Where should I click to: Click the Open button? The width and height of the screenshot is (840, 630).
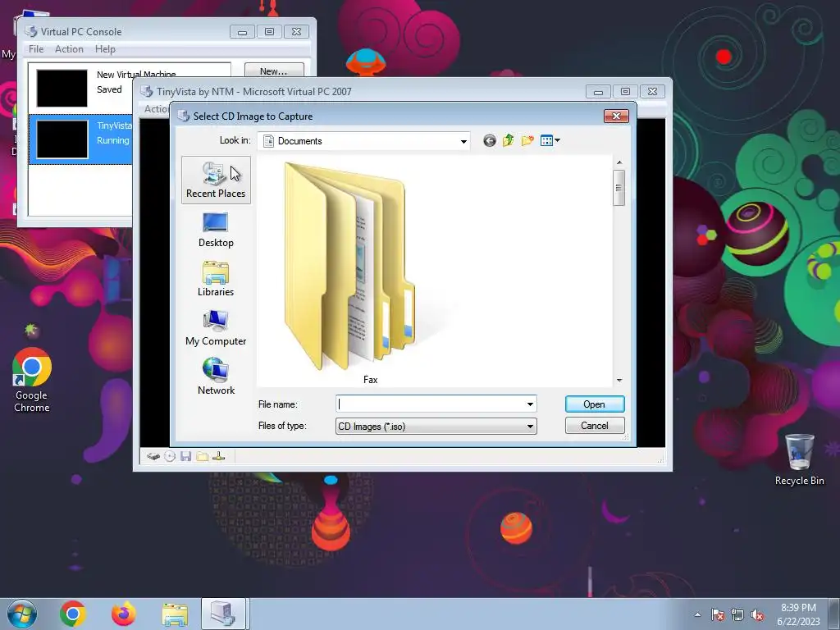click(595, 404)
